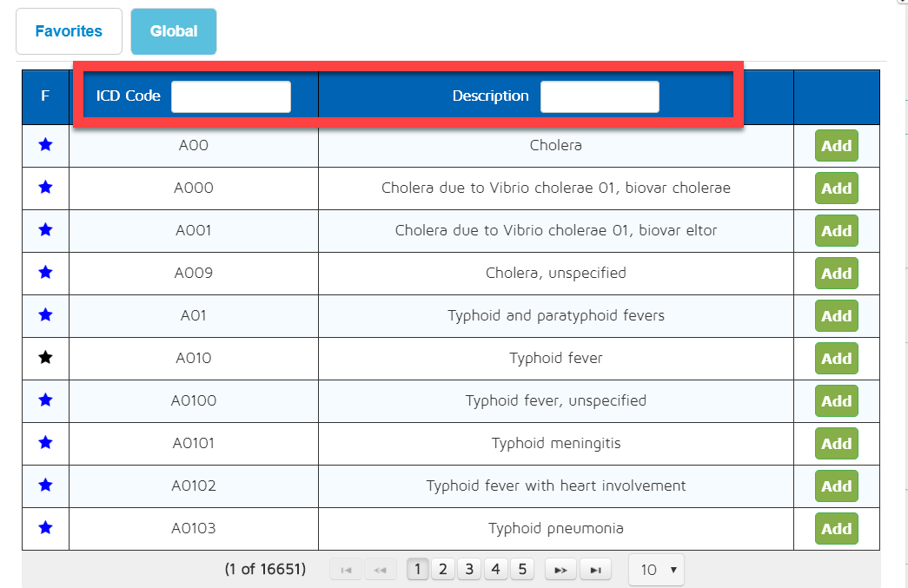Select 'Cholera due to Vibrio cholerae 01, biovar eltor'
This screenshot has height=588, width=908.
(x=556, y=230)
